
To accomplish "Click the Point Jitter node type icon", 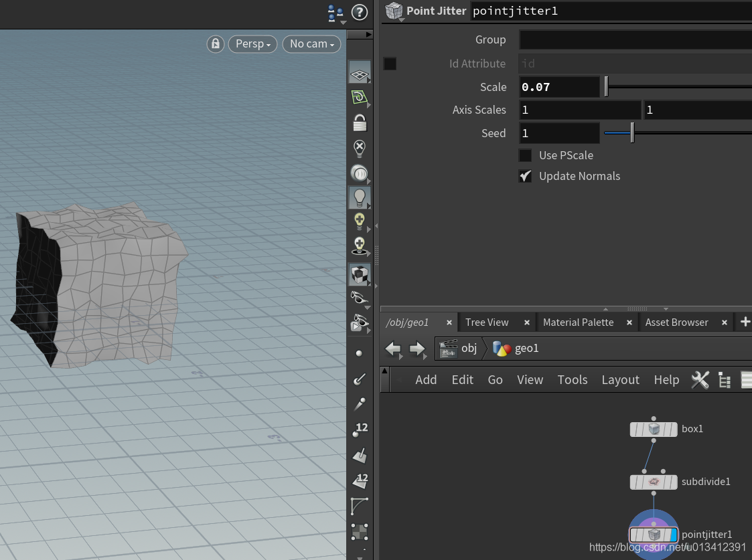I will (x=394, y=11).
